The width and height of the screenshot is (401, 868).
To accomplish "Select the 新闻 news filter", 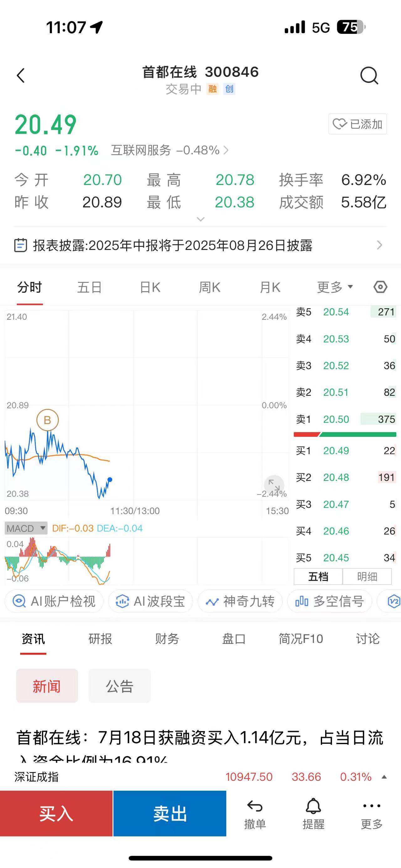I will pos(47,686).
